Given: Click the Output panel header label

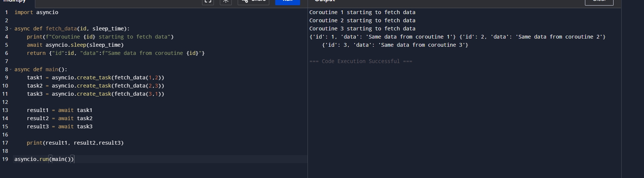Looking at the screenshot, I should coord(325,1).
